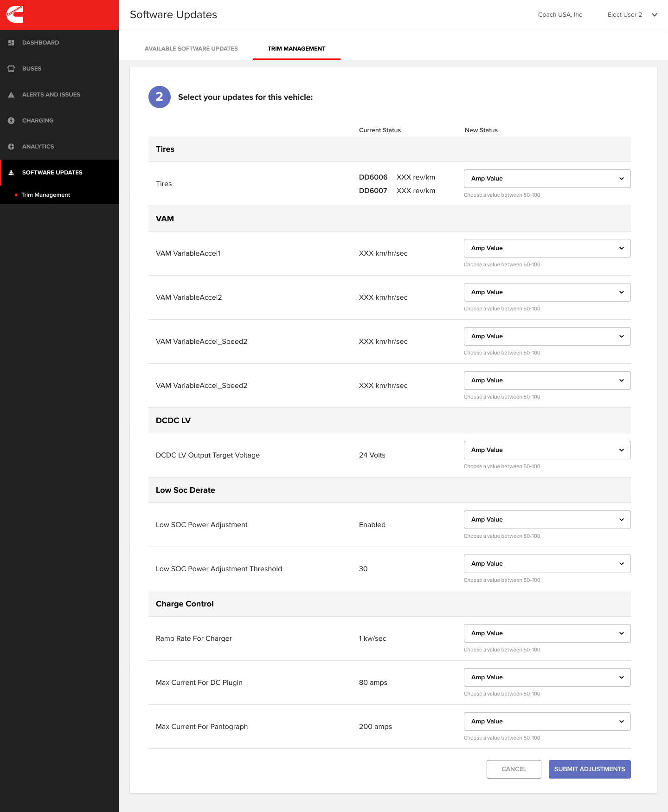
Task: Open the Dashboard grid icon
Action: (11, 43)
